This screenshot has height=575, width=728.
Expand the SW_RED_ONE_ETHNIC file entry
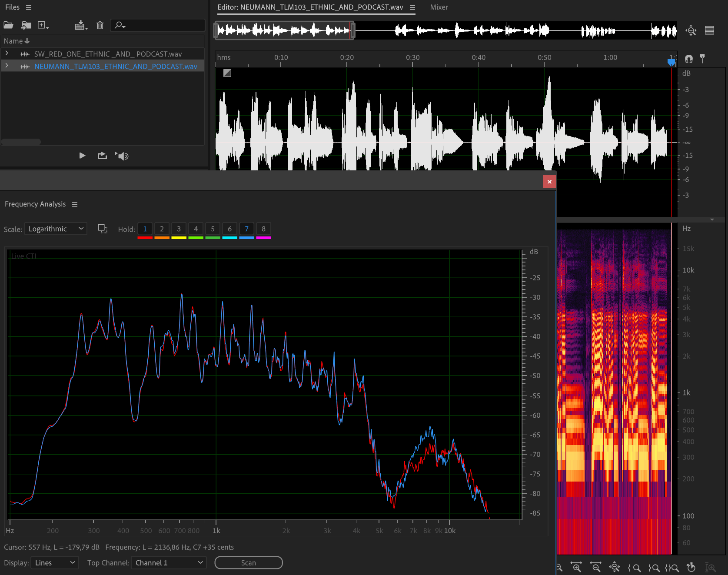[x=7, y=53]
